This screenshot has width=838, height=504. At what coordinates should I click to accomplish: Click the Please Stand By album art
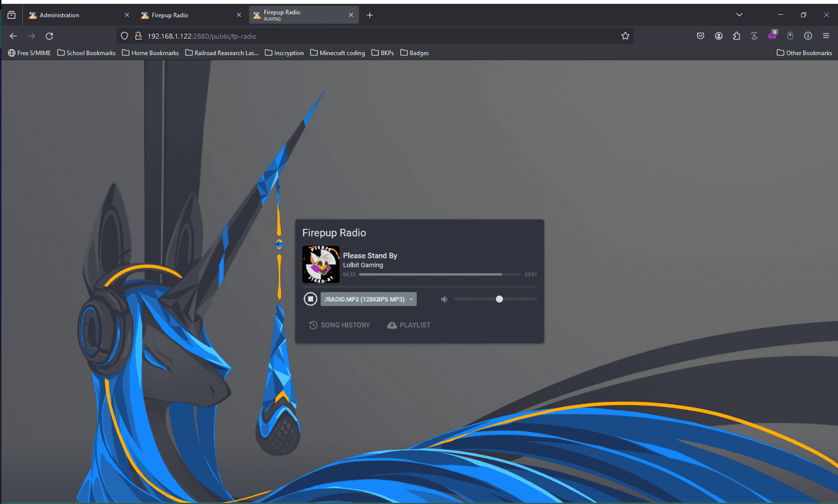pyautogui.click(x=321, y=264)
